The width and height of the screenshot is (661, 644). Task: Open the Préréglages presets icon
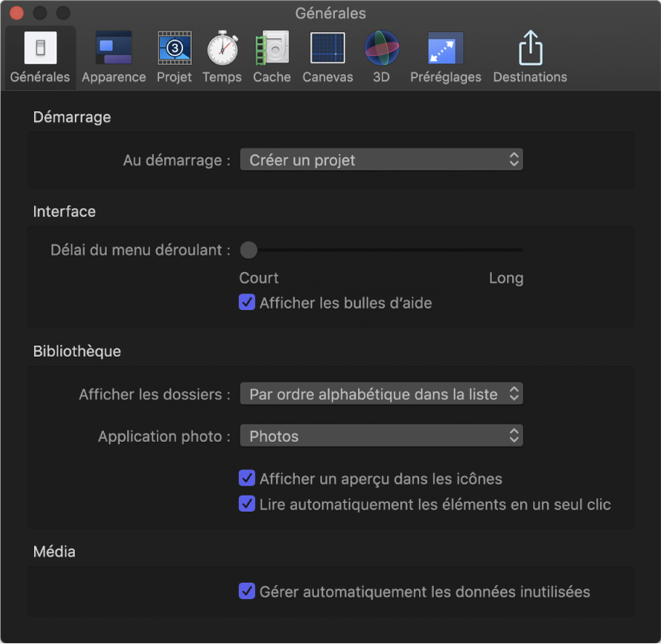[445, 48]
